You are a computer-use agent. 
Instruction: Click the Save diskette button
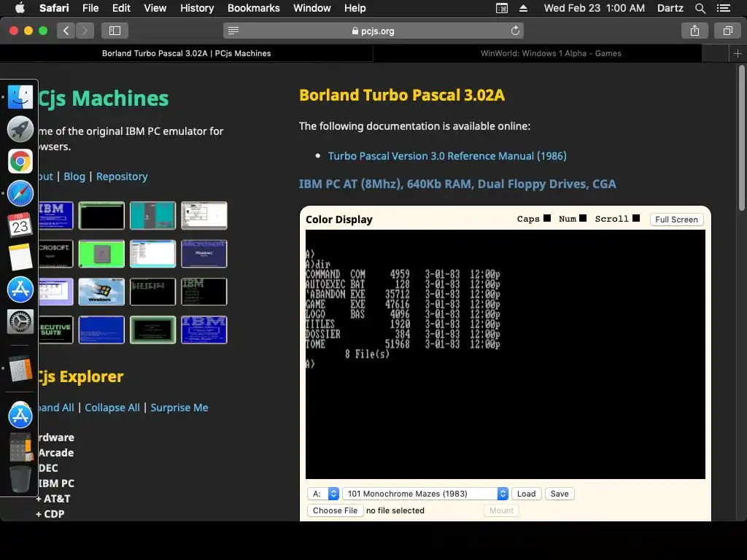pyautogui.click(x=560, y=494)
